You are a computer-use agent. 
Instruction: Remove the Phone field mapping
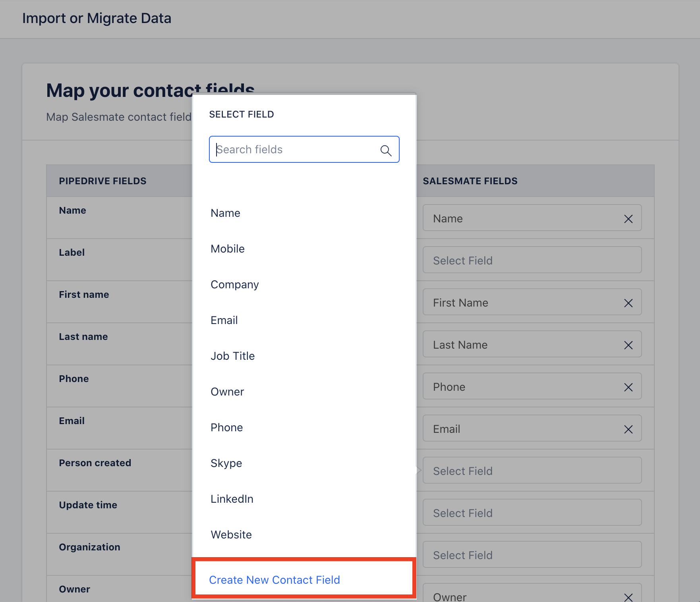[628, 387]
